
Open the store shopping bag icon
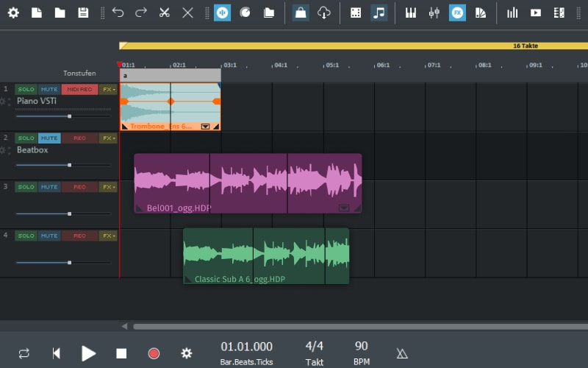300,13
